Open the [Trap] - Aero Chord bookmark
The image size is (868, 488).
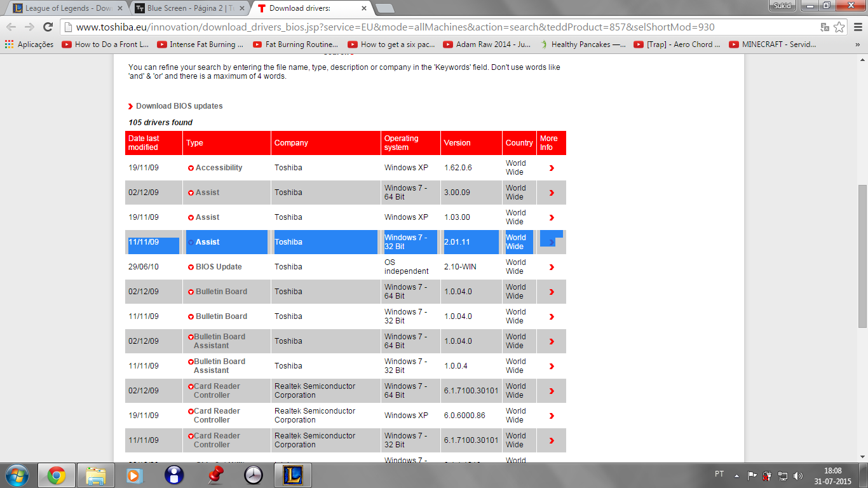[x=677, y=44]
